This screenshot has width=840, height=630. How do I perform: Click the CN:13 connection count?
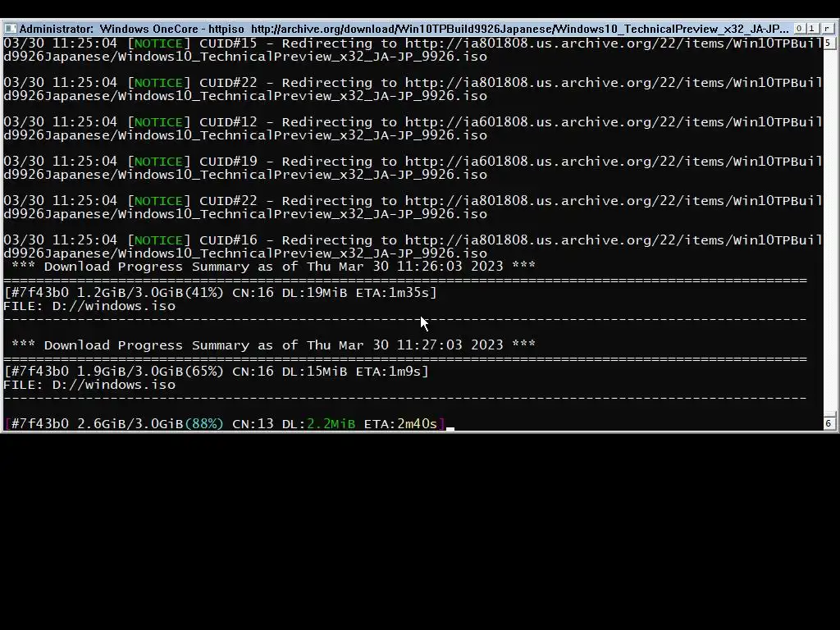[253, 424]
